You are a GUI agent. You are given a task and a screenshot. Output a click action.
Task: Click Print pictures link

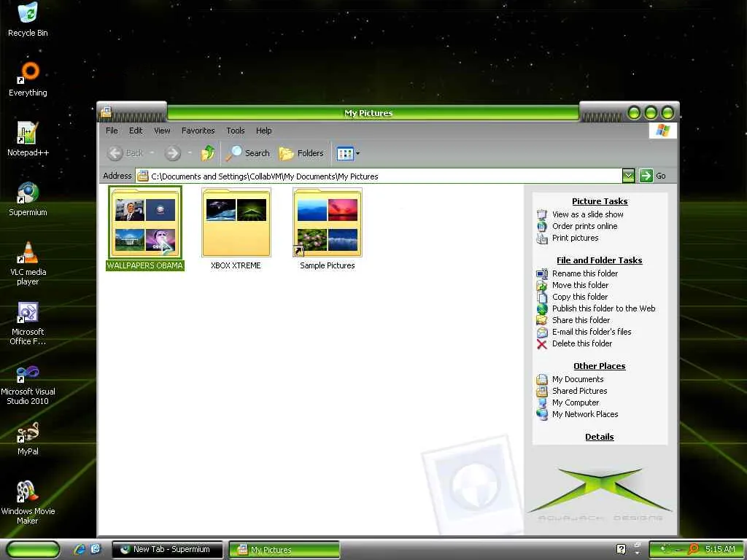[575, 238]
